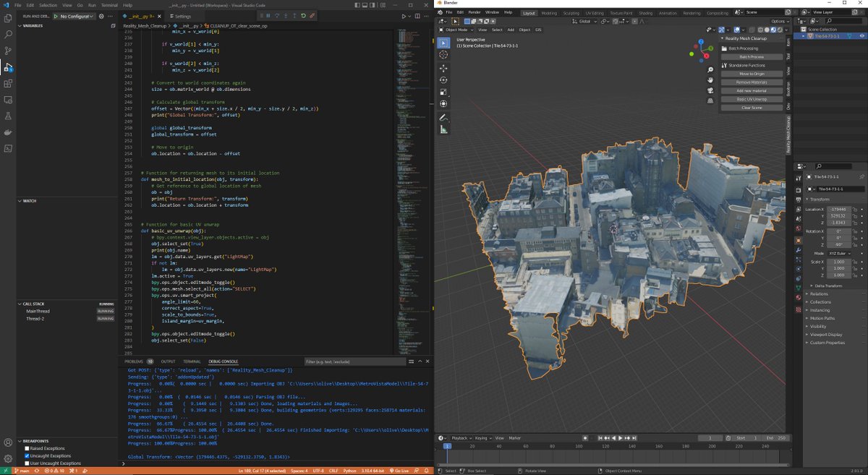
Task: Open the Global transform orientation dropdown
Action: point(584,21)
